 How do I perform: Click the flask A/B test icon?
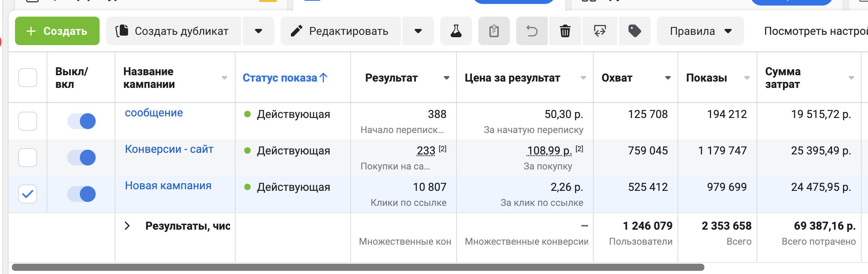[x=456, y=31]
